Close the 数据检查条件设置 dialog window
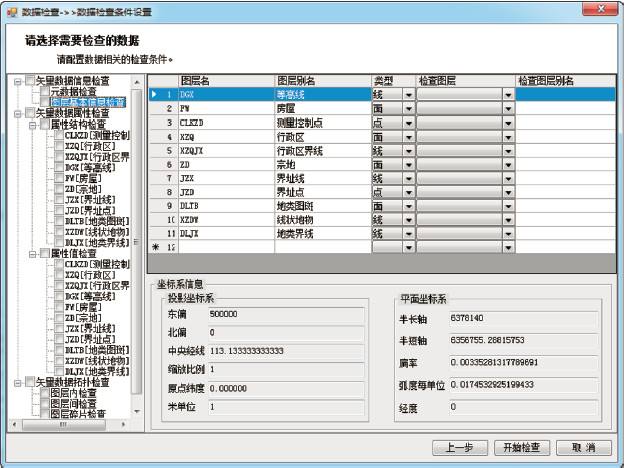 (602, 9)
